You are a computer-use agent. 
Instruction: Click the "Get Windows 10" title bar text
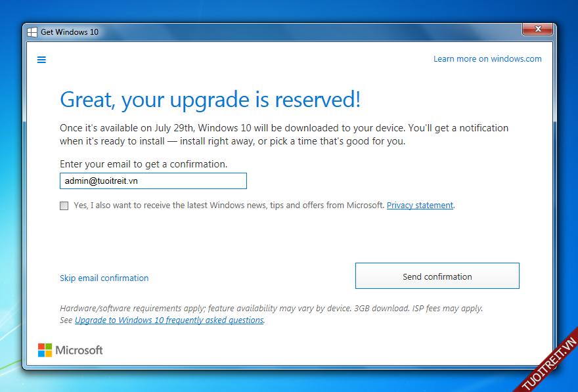click(70, 32)
